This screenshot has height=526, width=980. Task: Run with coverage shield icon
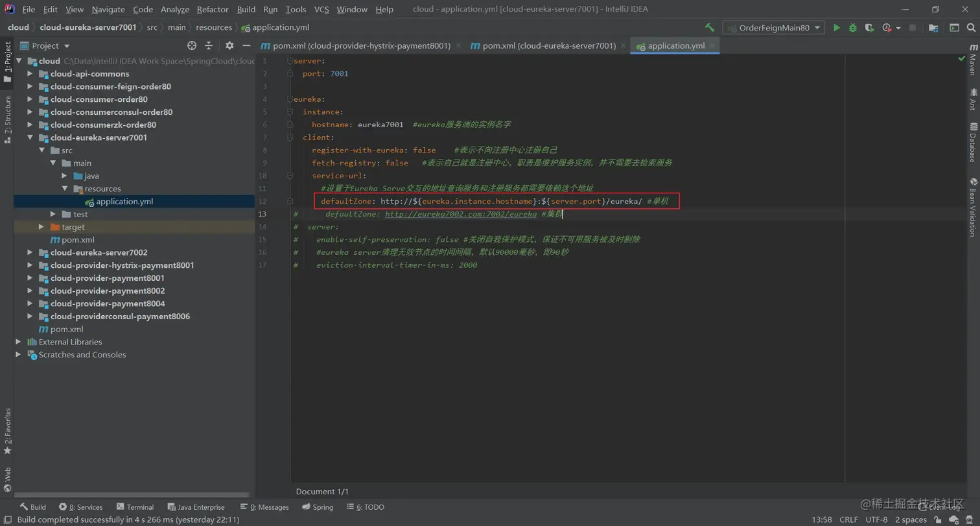pos(870,28)
